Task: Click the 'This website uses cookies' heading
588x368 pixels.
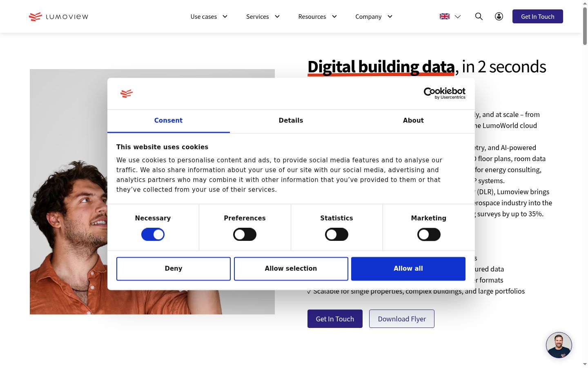Action: [162, 147]
